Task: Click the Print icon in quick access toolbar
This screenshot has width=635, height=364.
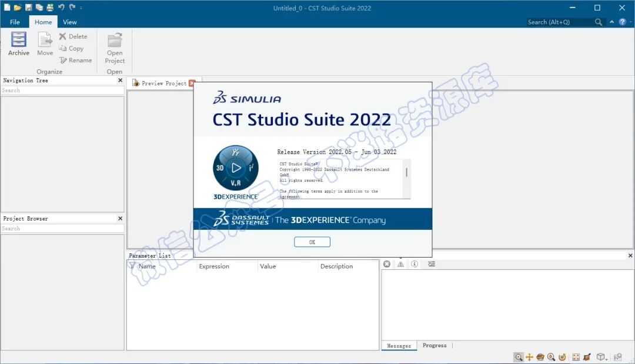Action: click(x=50, y=7)
